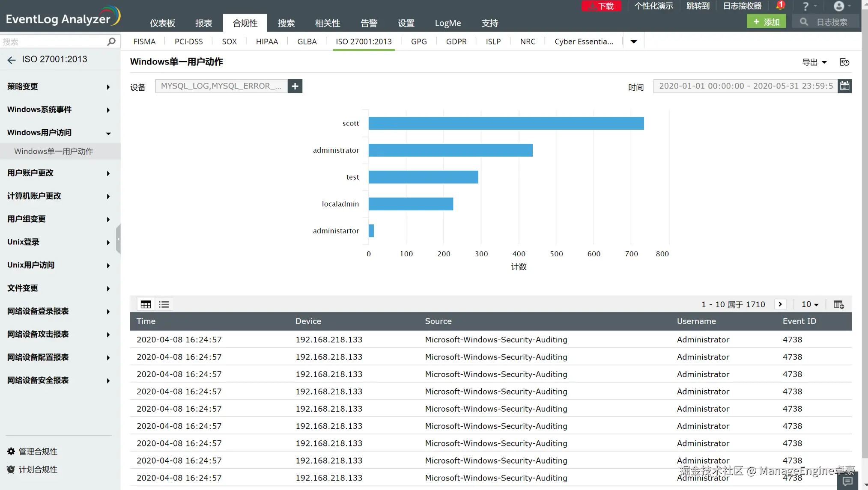Click the scott bar in the chart
Image resolution: width=868 pixels, height=490 pixels.
pyautogui.click(x=506, y=123)
